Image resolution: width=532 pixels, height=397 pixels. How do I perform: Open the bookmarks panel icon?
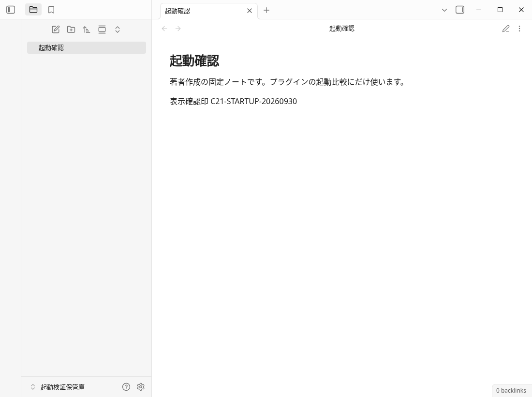[x=51, y=10]
